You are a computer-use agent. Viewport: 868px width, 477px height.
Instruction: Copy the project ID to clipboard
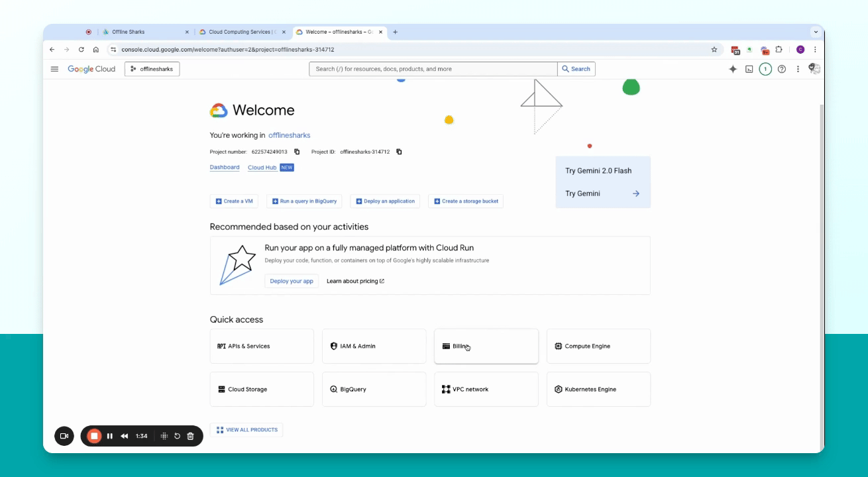click(399, 152)
